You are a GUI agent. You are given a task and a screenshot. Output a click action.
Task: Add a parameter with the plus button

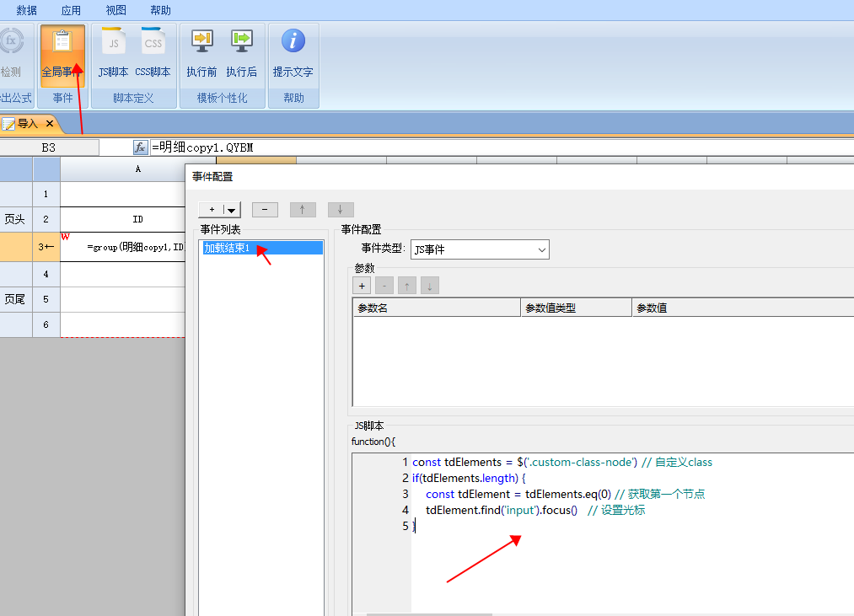pos(362,286)
